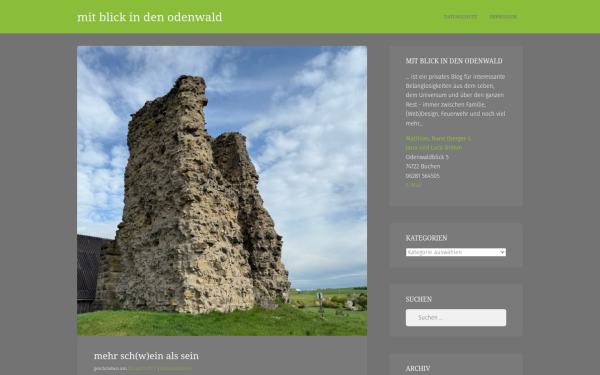Screen dimensions: 600x375
Task: Expand the 'Kategorie auswählen' dropdown
Action: (x=456, y=252)
